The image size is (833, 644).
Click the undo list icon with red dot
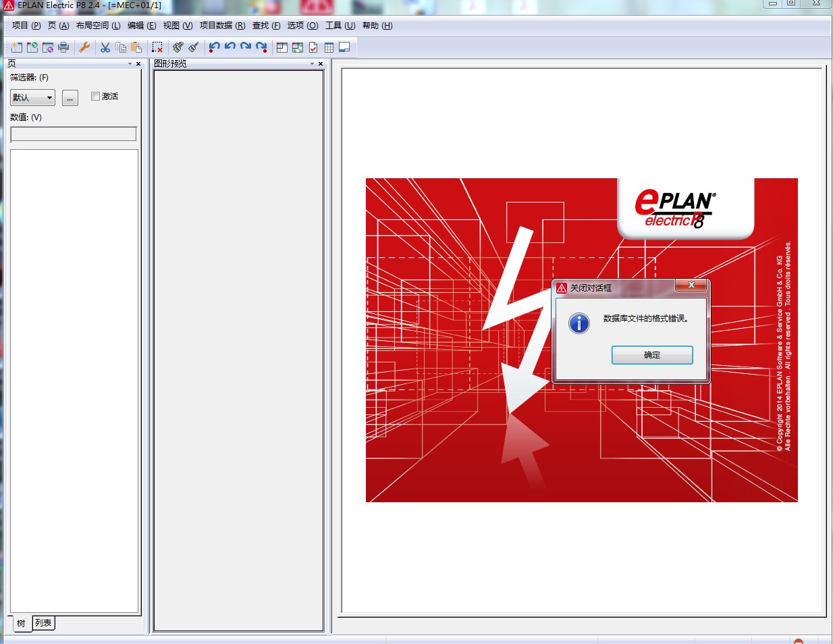pos(214,47)
